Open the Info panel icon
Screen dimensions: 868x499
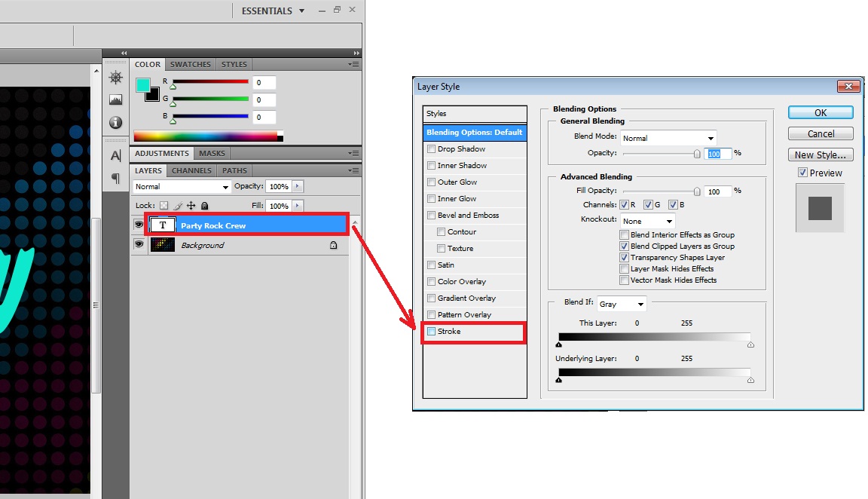116,122
